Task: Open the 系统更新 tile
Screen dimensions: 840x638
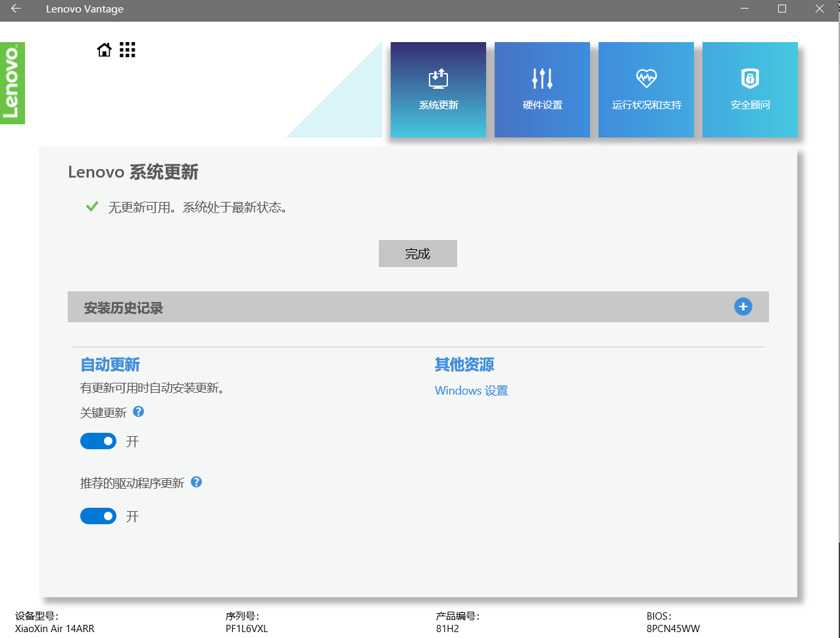Action: 438,90
